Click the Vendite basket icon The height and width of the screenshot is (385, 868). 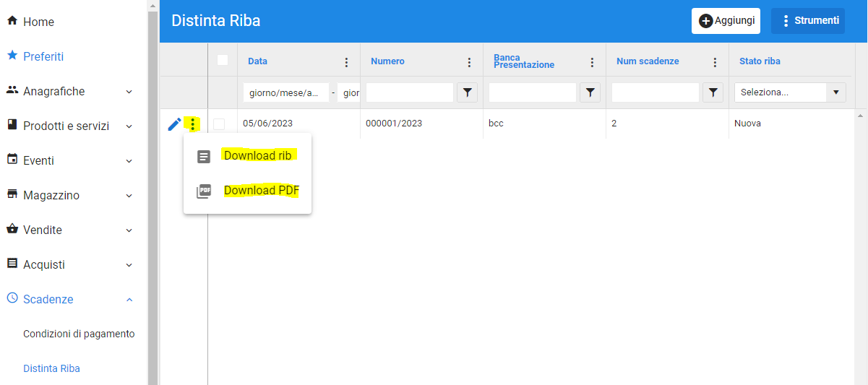click(x=12, y=229)
